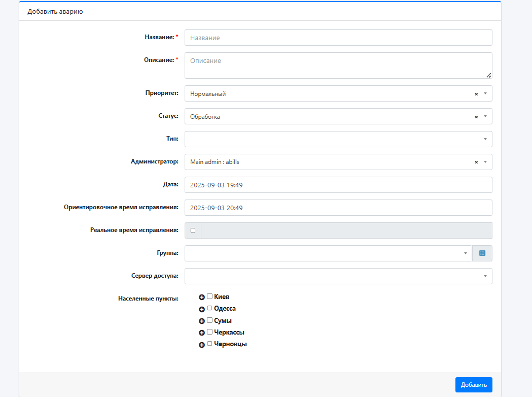Expand the Черновцы tree node plus icon
Viewport: 532px width, 397px height.
point(201,345)
